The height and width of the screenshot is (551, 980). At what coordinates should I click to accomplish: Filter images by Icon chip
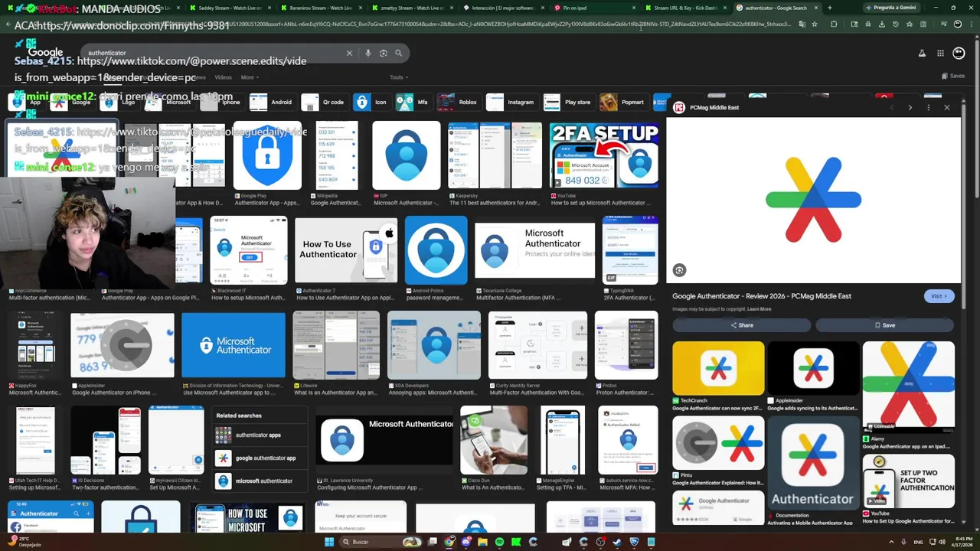[372, 102]
